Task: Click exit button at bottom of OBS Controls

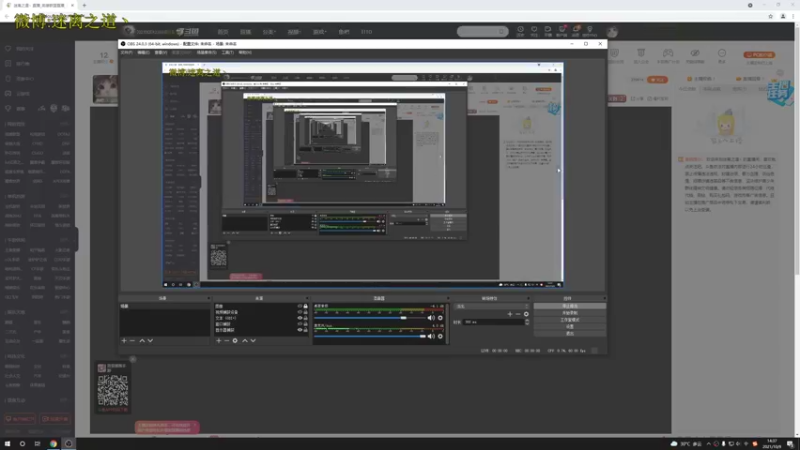Action: coord(569,333)
